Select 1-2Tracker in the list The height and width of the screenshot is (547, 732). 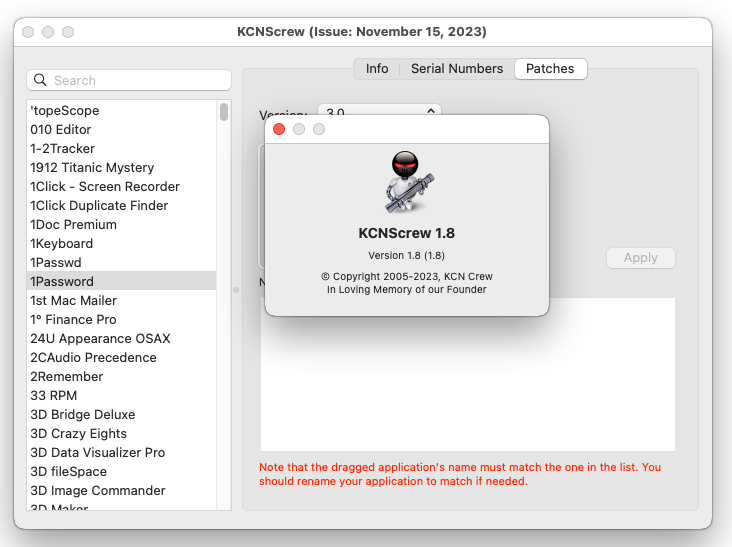pyautogui.click(x=121, y=148)
